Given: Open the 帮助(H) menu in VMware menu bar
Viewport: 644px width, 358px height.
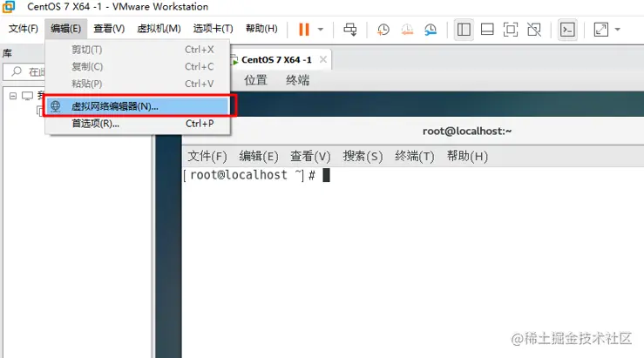Looking at the screenshot, I should pyautogui.click(x=261, y=29).
